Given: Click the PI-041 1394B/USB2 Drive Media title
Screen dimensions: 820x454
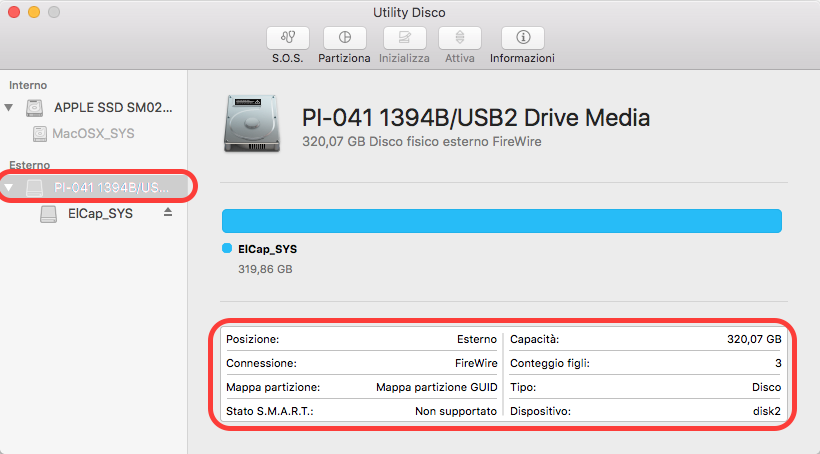Looking at the screenshot, I should [476, 118].
